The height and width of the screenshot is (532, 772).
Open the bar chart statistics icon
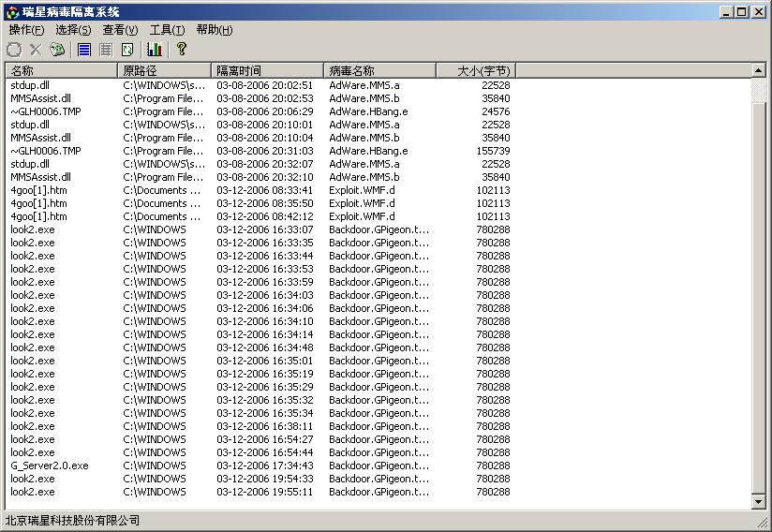pos(154,50)
